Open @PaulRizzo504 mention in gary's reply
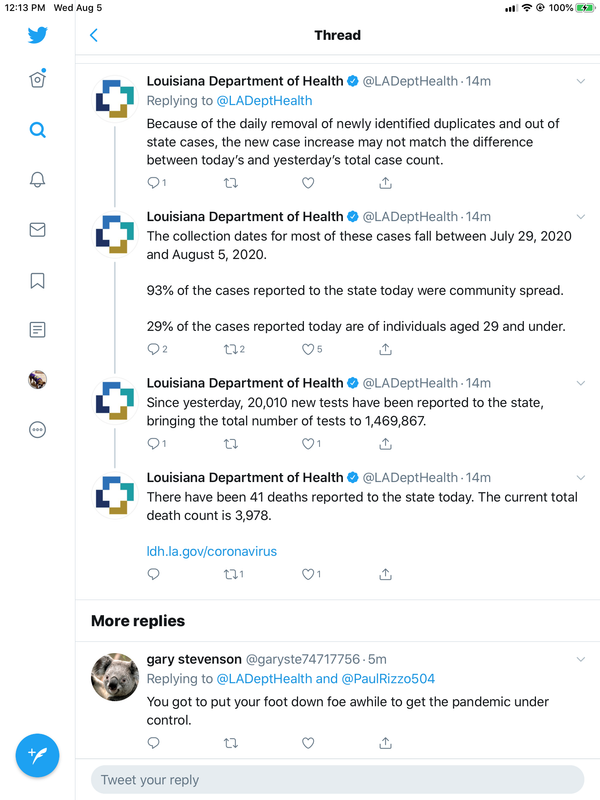The height and width of the screenshot is (800, 600). coord(388,679)
